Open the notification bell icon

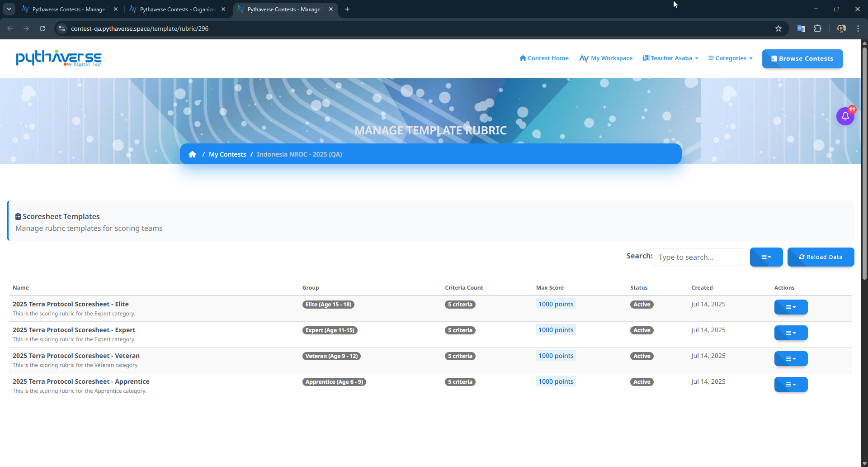(845, 116)
